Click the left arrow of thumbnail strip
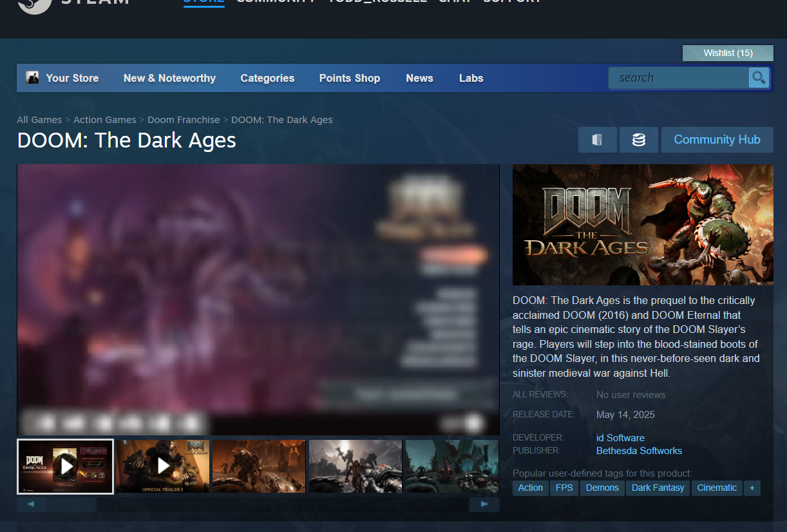The width and height of the screenshot is (787, 532). click(x=32, y=504)
